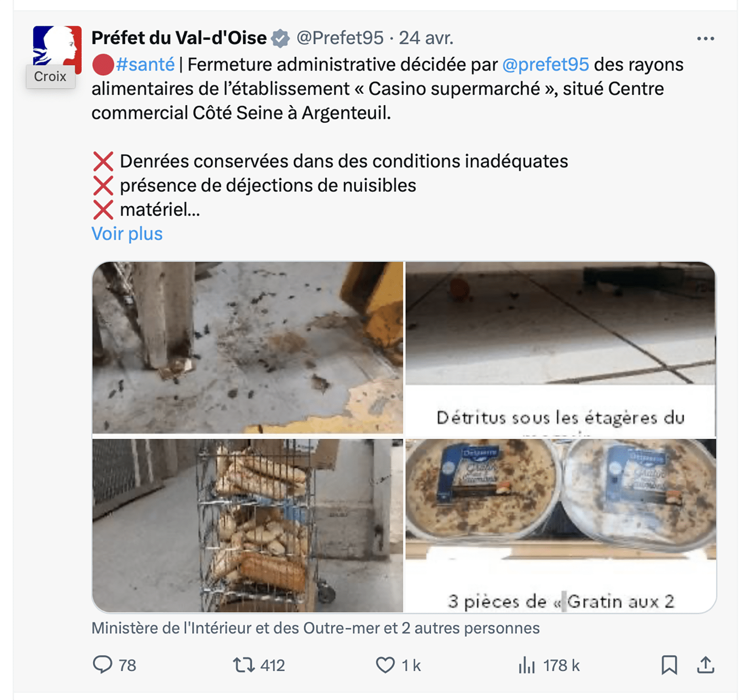
Task: Open the bread cart photo
Action: pyautogui.click(x=248, y=526)
